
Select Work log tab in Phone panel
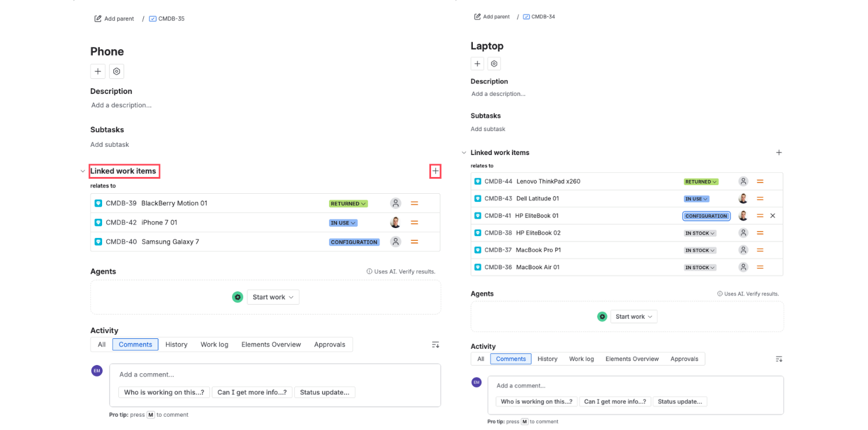click(215, 345)
